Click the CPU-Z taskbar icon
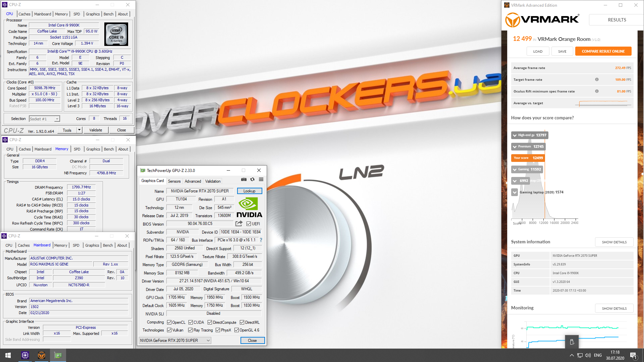This screenshot has width=644, height=362. (x=25, y=355)
